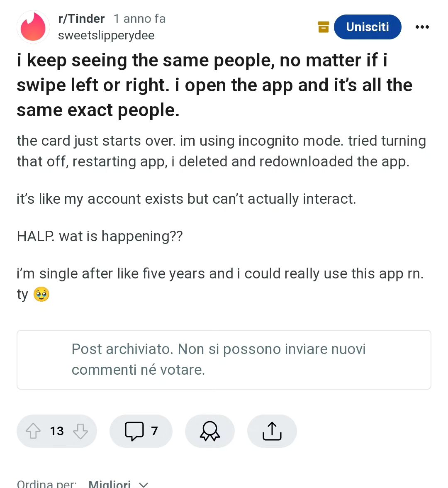The image size is (448, 488).
Task: Give an award with the ribbon icon
Action: pyautogui.click(x=210, y=431)
